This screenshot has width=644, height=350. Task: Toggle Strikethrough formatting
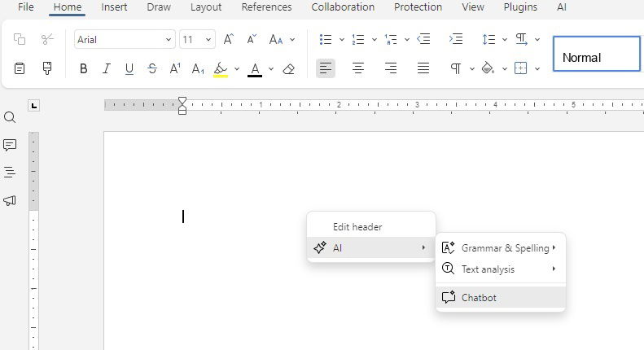click(x=152, y=68)
